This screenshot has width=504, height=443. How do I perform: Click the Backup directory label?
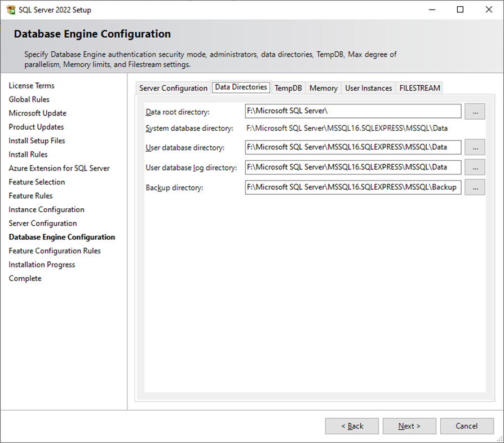coord(175,187)
